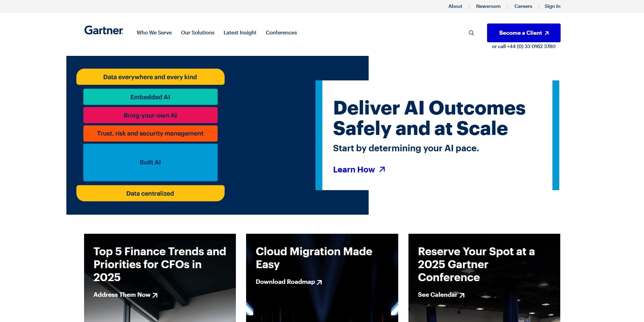Open the Newsroom link
The height and width of the screenshot is (322, 644).
pyautogui.click(x=488, y=6)
